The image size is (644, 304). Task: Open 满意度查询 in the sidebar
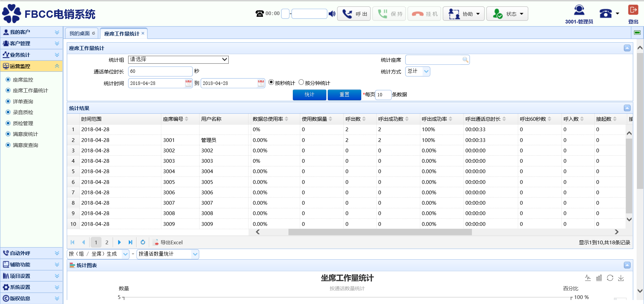click(25, 145)
